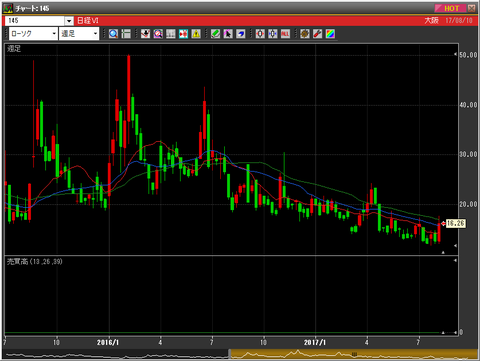Screen dimensions: 480x361
Task: Click the 40.00 price axis label
Action: coord(468,105)
